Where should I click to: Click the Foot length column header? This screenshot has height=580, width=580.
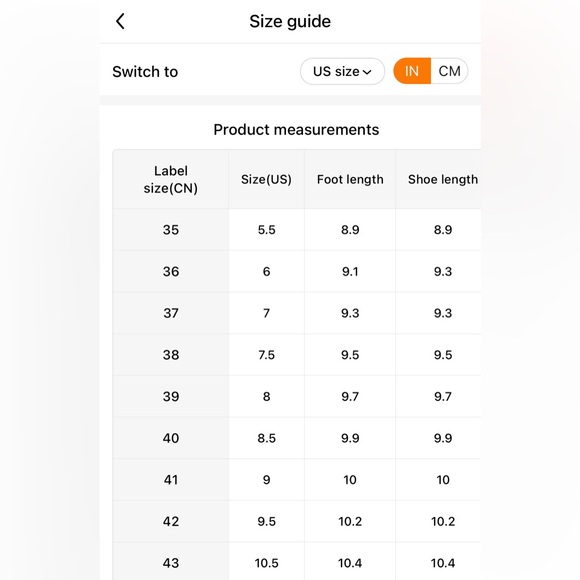pyautogui.click(x=350, y=179)
